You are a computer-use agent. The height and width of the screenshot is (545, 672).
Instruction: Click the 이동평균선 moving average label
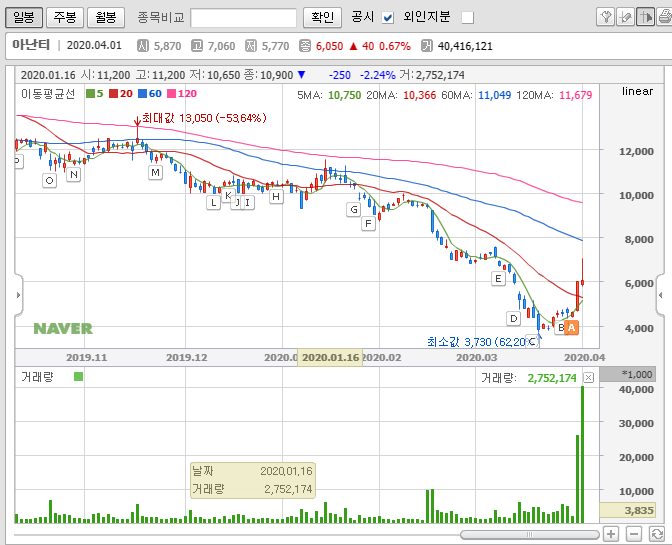[x=48, y=93]
